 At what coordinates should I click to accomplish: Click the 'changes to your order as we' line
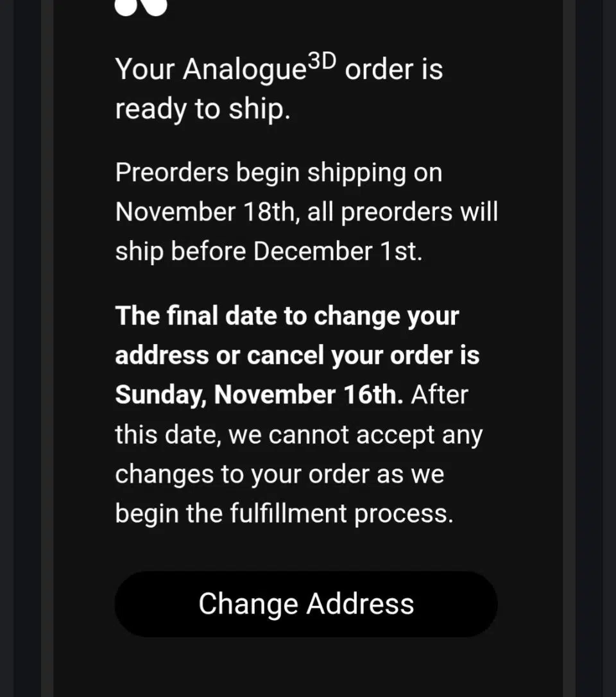pos(279,474)
